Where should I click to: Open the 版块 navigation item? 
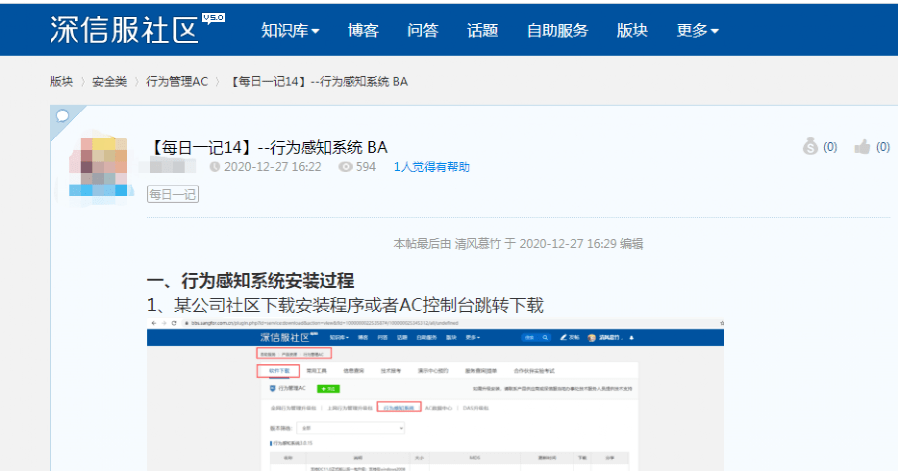632,30
